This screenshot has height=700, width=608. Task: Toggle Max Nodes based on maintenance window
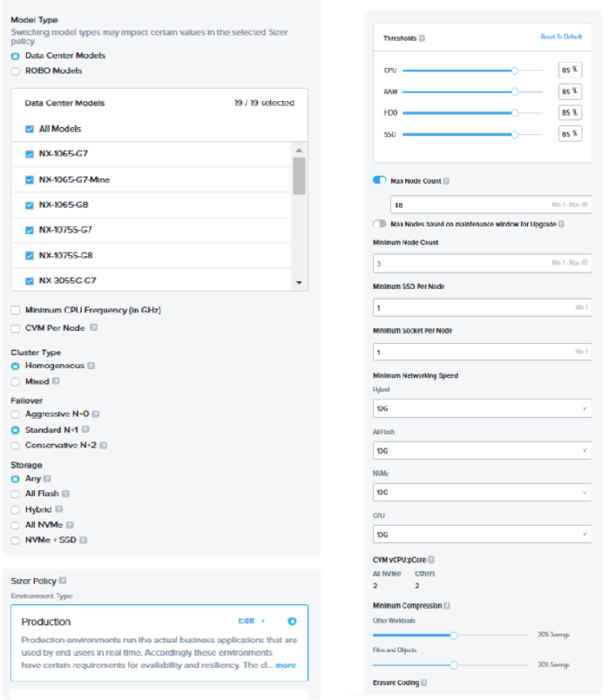[x=380, y=224]
